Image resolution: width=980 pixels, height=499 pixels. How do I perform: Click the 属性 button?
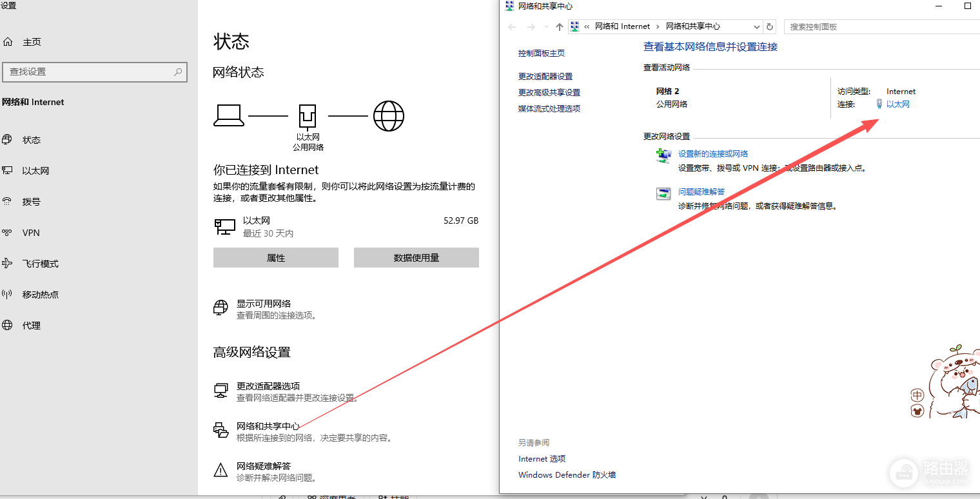pyautogui.click(x=276, y=258)
